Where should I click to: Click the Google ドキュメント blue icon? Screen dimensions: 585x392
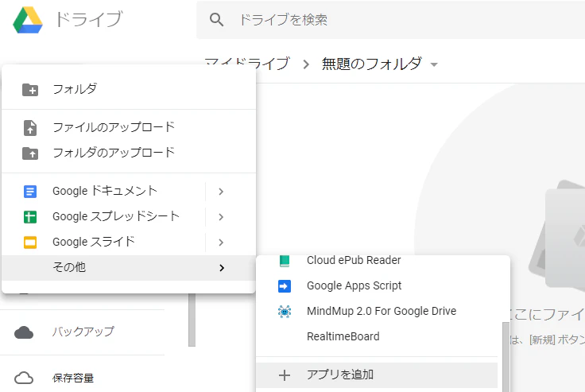(x=30, y=192)
